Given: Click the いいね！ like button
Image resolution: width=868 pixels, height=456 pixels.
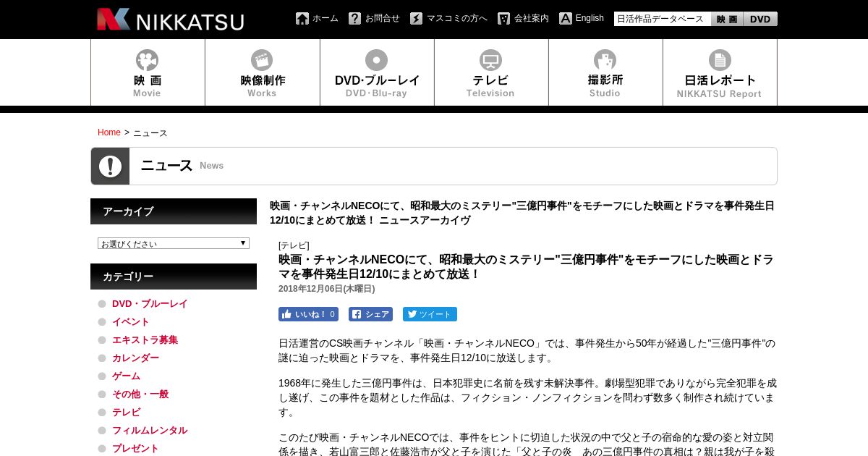Looking at the screenshot, I should [x=308, y=314].
